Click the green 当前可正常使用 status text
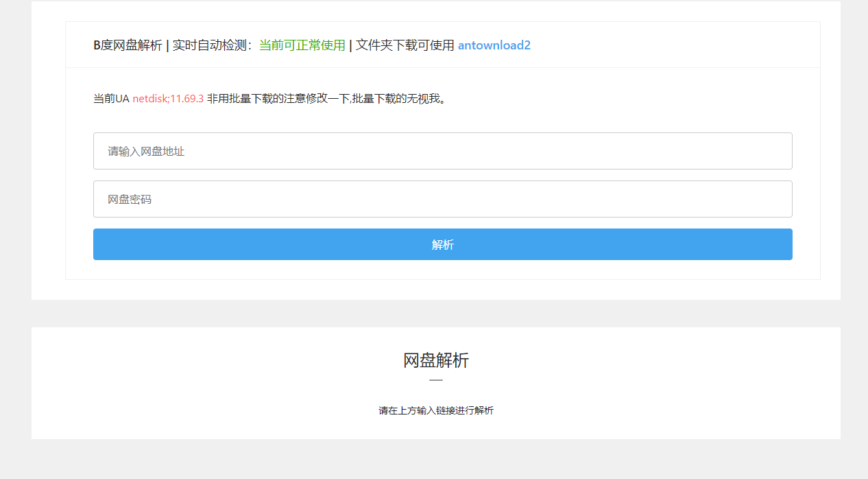The width and height of the screenshot is (868, 479). click(302, 45)
